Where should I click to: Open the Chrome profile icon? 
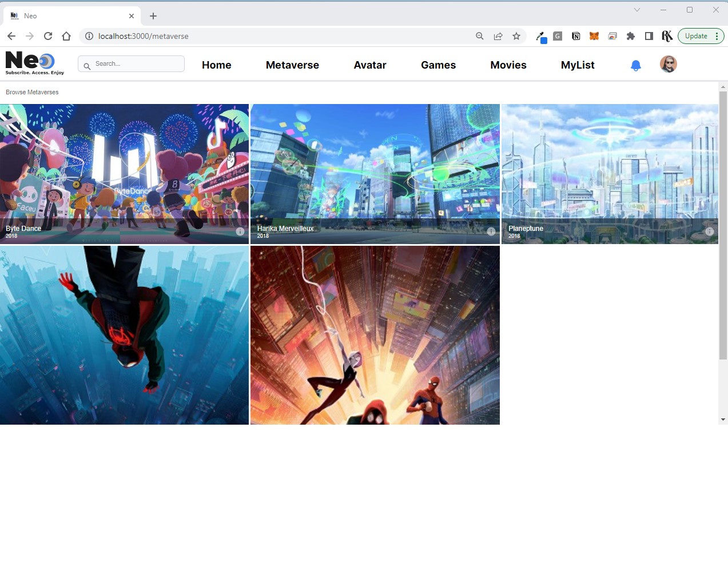667,36
